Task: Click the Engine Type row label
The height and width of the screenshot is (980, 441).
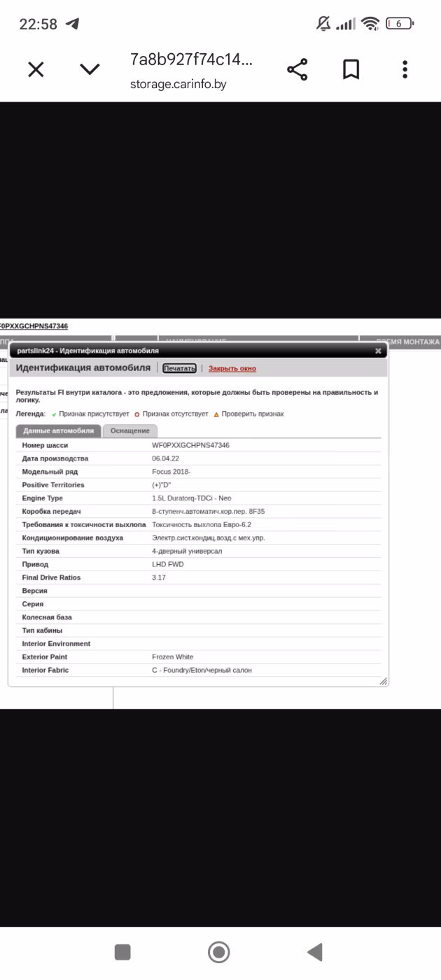Action: 43,498
